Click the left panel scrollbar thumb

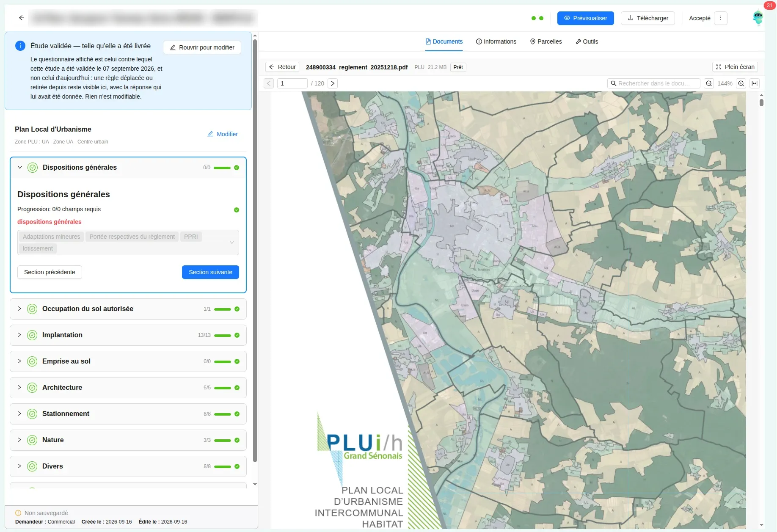[x=255, y=251]
